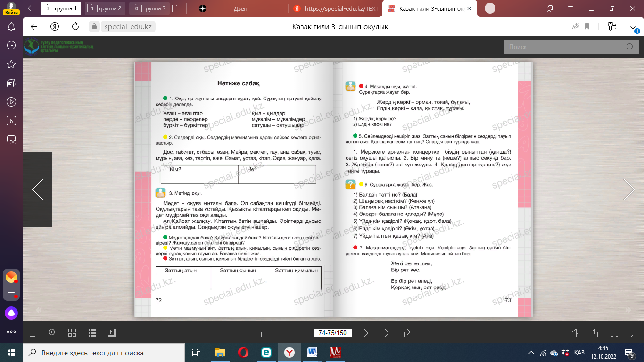Flip to next page with large right arrow

pos(629,189)
